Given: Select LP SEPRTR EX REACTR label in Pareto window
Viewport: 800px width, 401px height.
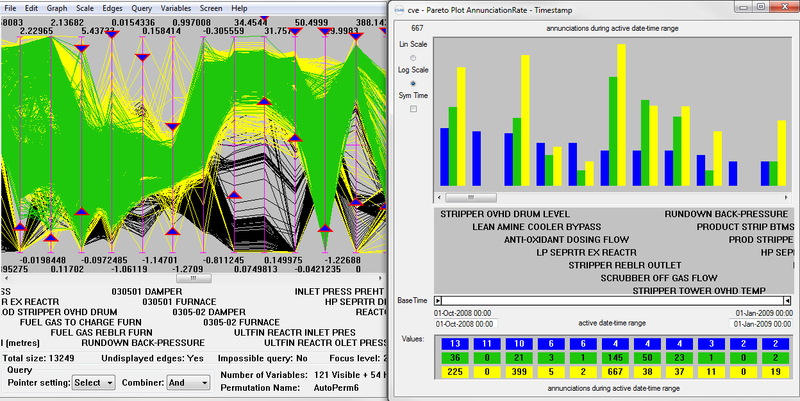Looking at the screenshot, I should tap(587, 253).
